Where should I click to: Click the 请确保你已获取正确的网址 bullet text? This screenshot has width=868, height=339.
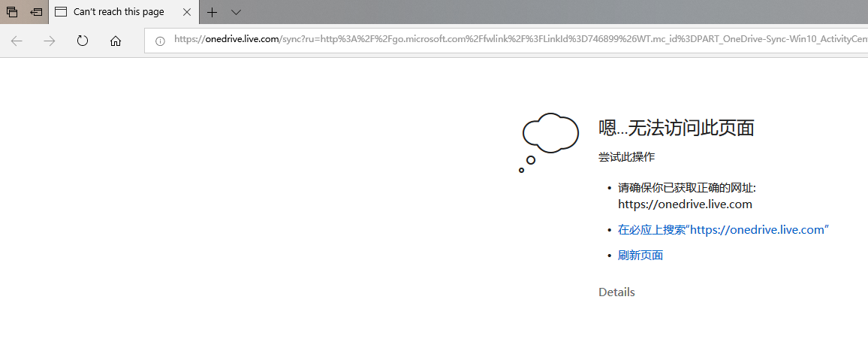click(687, 189)
